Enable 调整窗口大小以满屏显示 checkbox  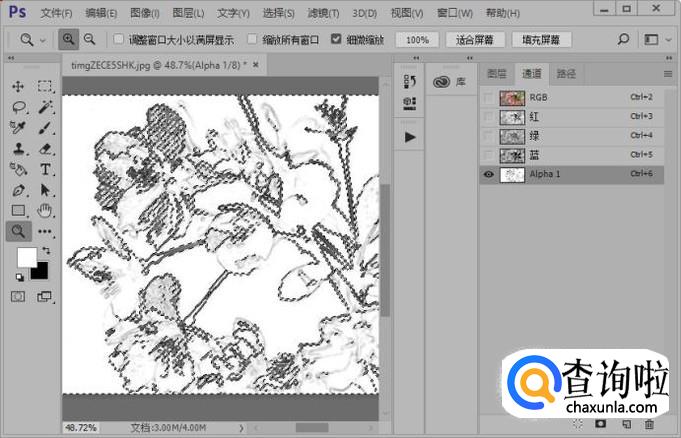coord(119,40)
